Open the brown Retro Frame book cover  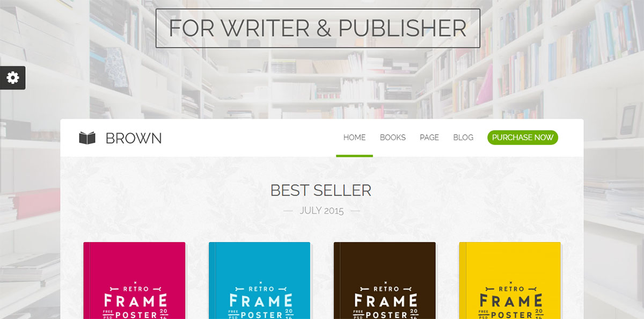[x=385, y=280]
